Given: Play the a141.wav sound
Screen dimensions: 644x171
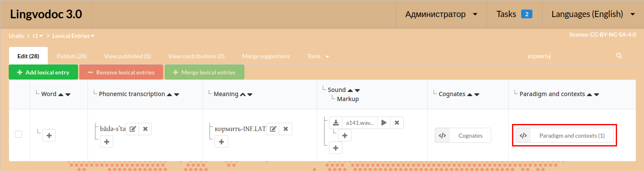Looking at the screenshot, I should click(x=384, y=123).
